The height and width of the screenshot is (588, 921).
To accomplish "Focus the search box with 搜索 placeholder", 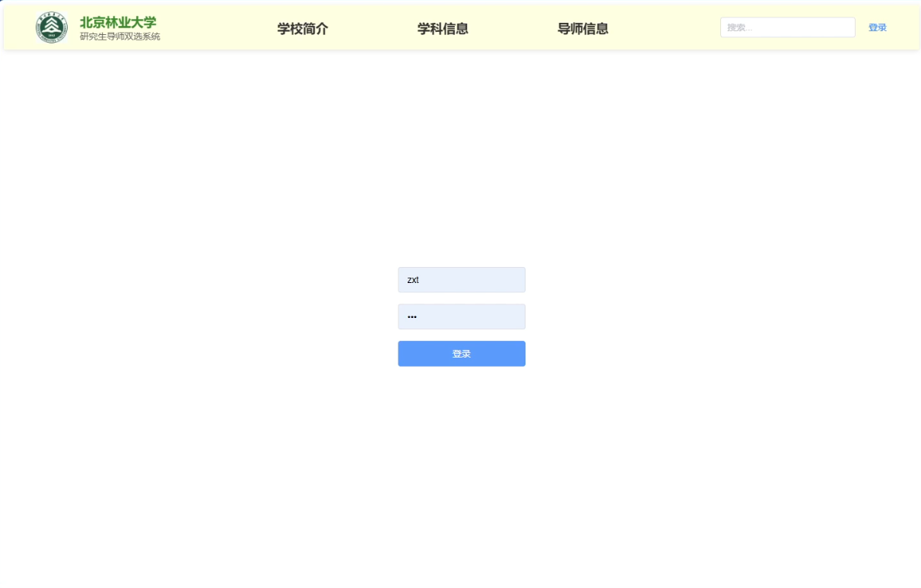I will point(787,27).
